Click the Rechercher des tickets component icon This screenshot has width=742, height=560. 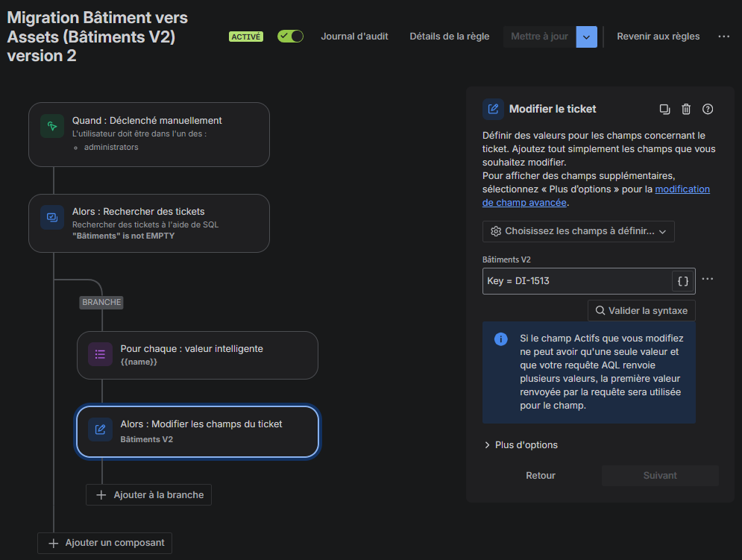(52, 218)
